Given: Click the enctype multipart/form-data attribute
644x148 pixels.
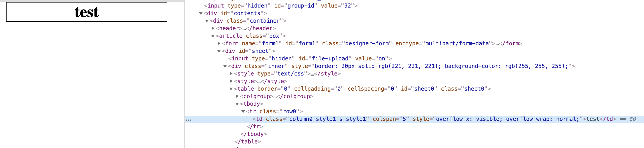Looking at the screenshot, I should tap(444, 43).
